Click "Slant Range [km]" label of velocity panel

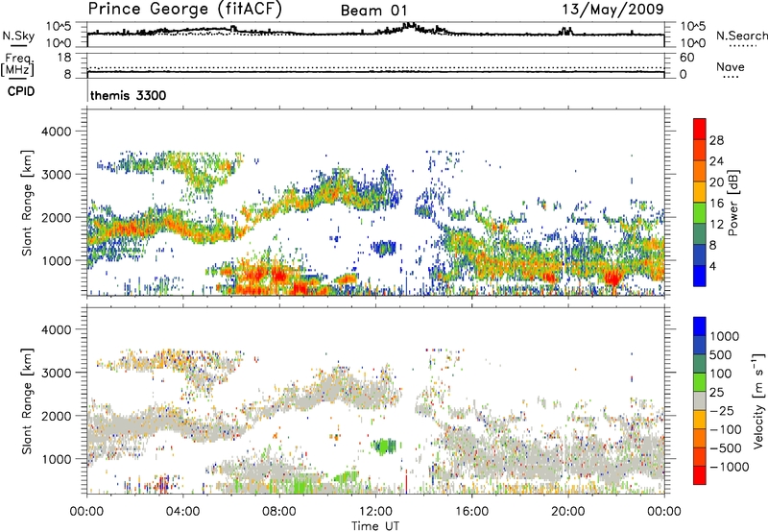(x=27, y=401)
